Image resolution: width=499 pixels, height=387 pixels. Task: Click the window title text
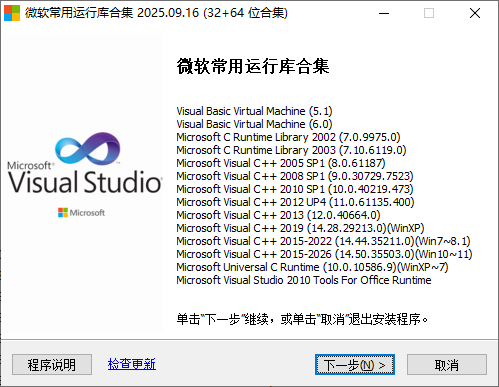click(x=156, y=13)
